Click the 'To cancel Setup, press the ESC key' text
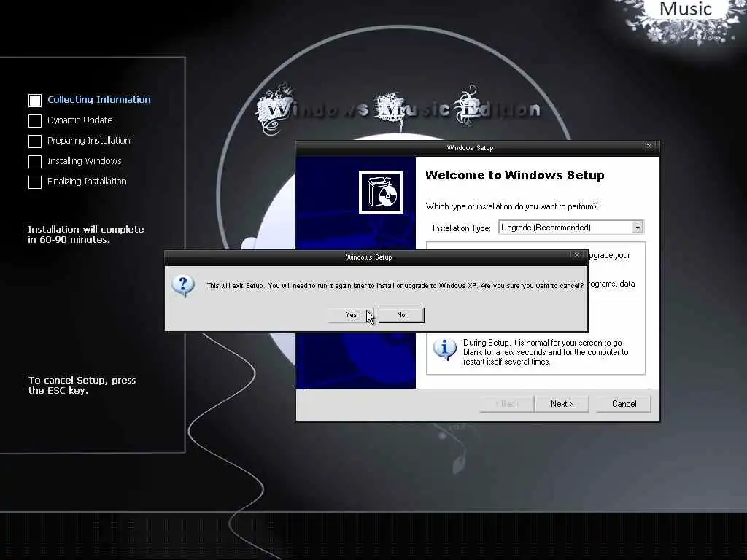The image size is (747, 560). 82,385
